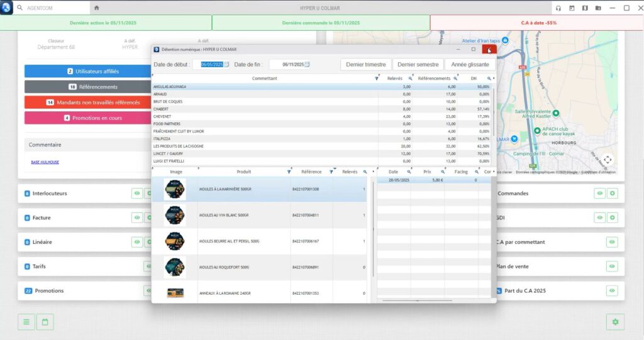Viewport: 644px width, 340px height.
Task: Click the map fullscreen target icon
Action: [607, 160]
